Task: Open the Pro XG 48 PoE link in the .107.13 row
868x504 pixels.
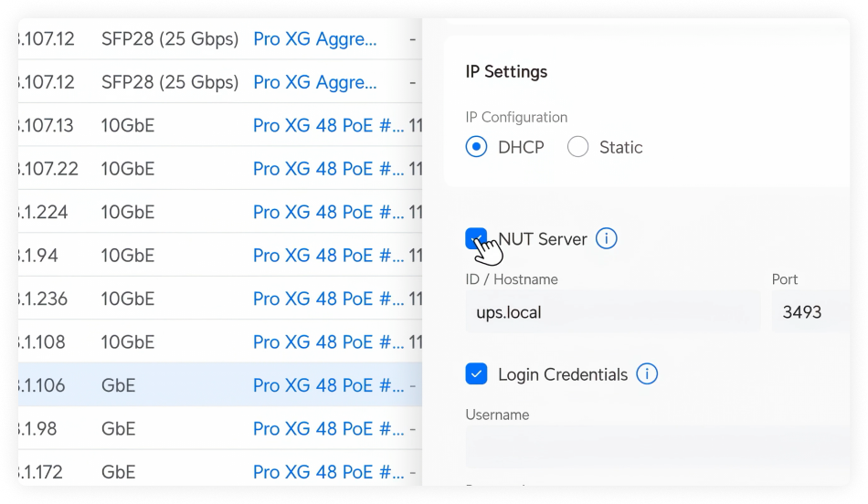Action: (328, 125)
